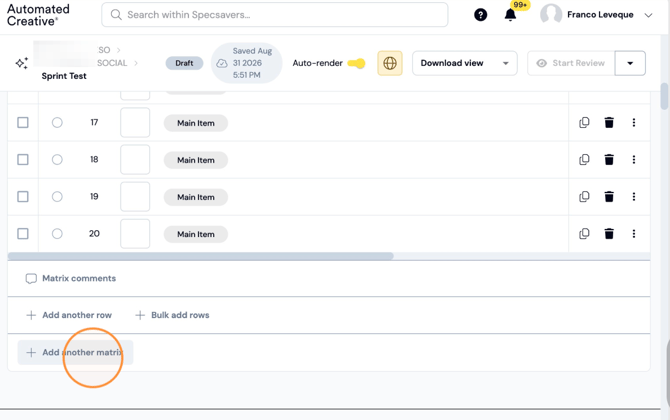Click the globe language button
The width and height of the screenshot is (670, 420).
point(390,63)
